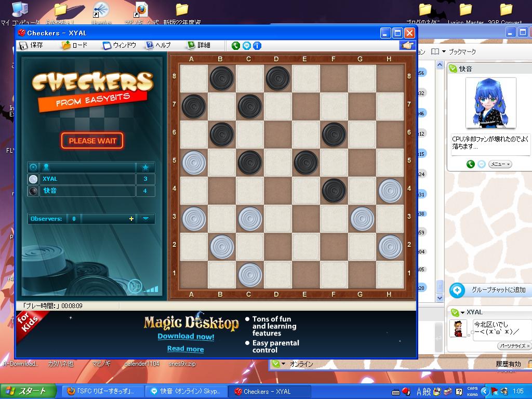
Task: Click Skype green call button under 快音 avatar
Action: 470,164
